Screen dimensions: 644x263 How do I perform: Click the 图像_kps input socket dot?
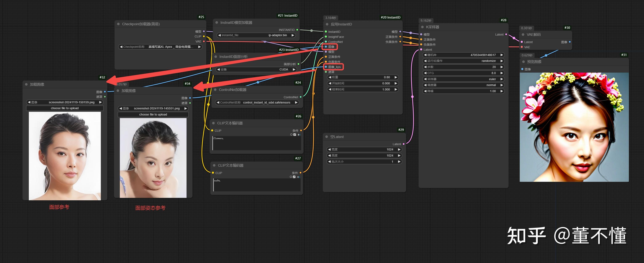click(x=326, y=67)
